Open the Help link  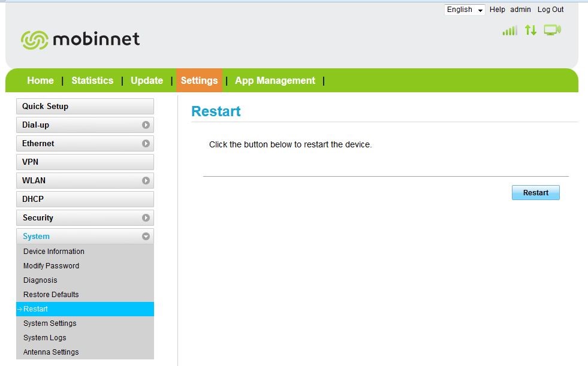497,10
